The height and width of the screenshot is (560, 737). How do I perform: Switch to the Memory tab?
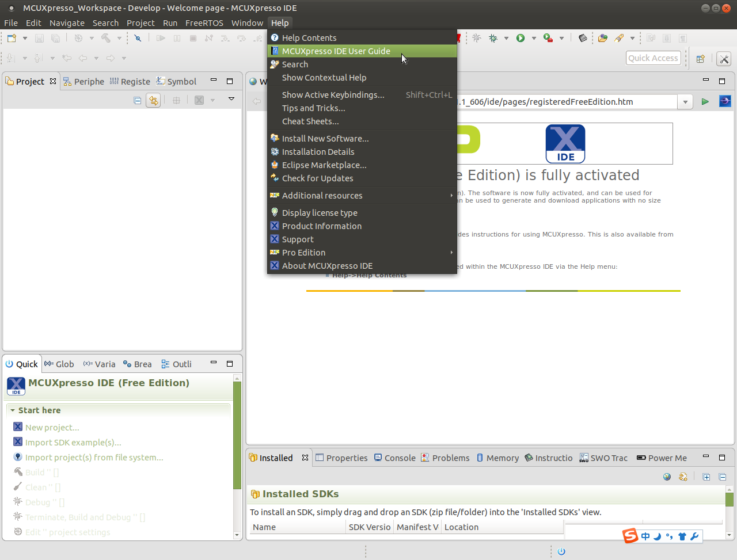pos(497,458)
